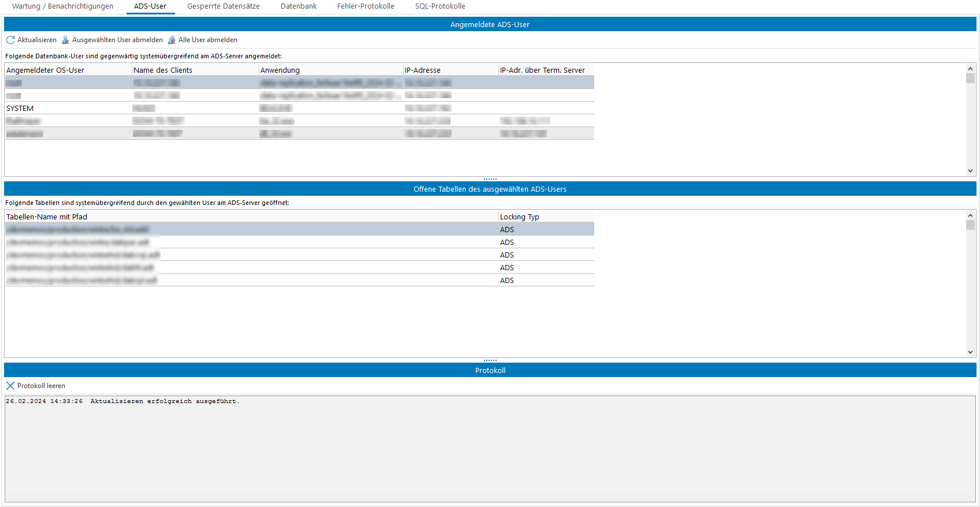Open the SQL-Protokolle tab

[x=440, y=6]
